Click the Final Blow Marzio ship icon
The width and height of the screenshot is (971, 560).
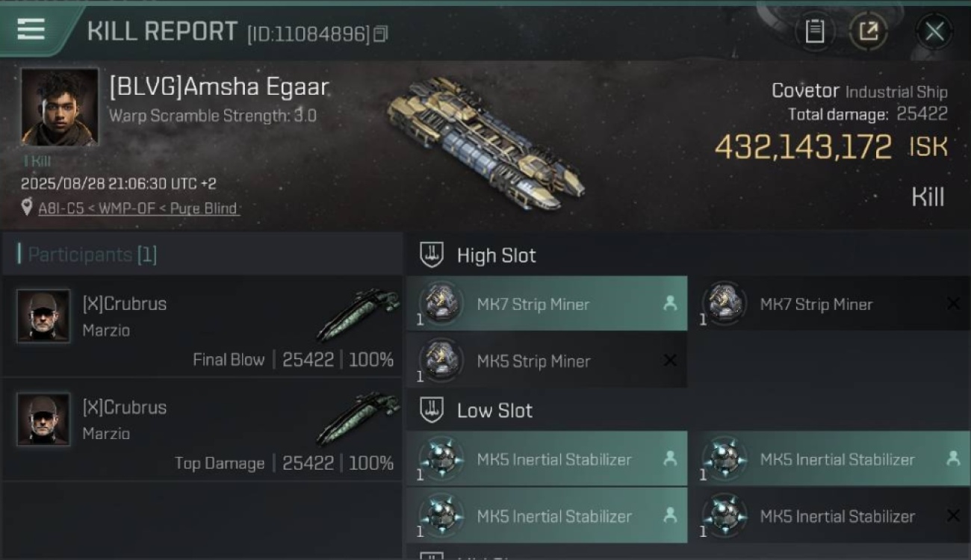359,314
